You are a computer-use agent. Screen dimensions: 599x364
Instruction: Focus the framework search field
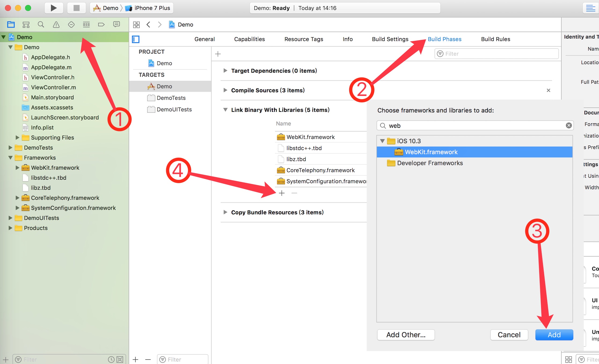point(475,125)
